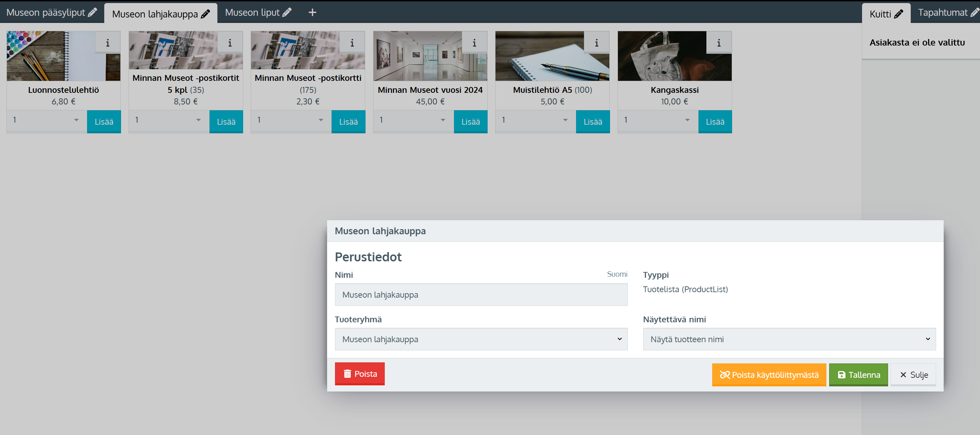The image size is (980, 435).
Task: Click the 10,00 € price
Action: tap(674, 102)
